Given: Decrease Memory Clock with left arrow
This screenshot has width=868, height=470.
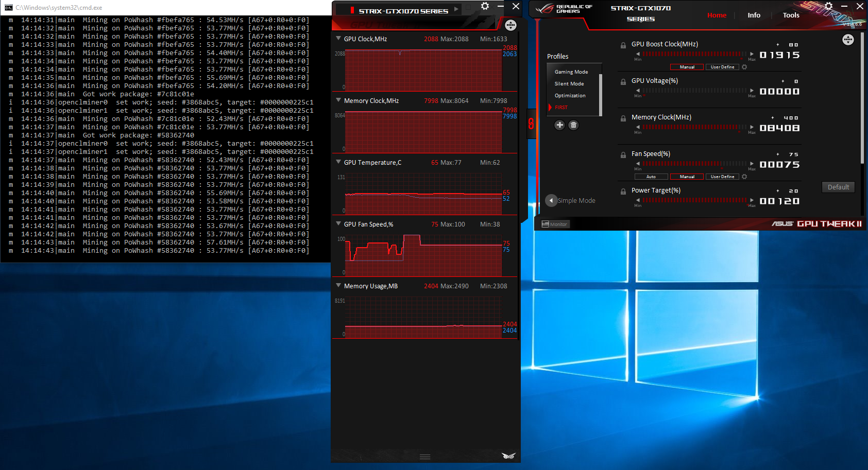Looking at the screenshot, I should (638, 127).
